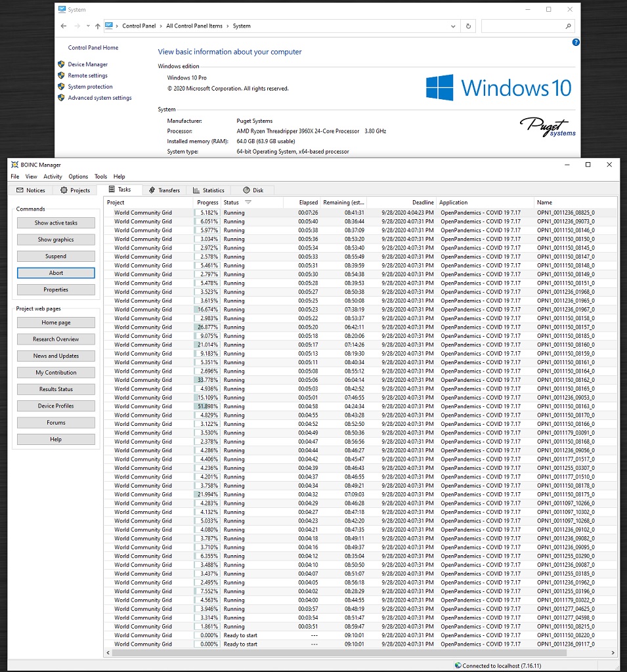Switch to the Disk tab
Screen dimensions: 627x672
coord(253,190)
